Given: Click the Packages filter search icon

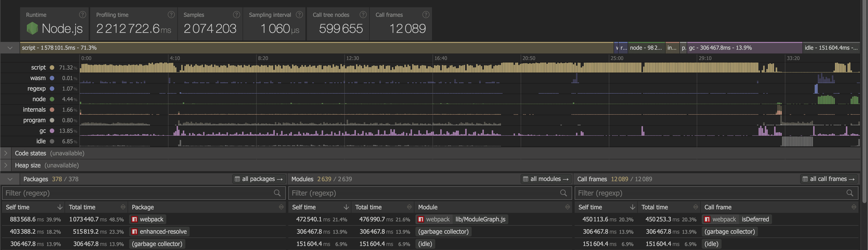Looking at the screenshot, I should pos(277,193).
